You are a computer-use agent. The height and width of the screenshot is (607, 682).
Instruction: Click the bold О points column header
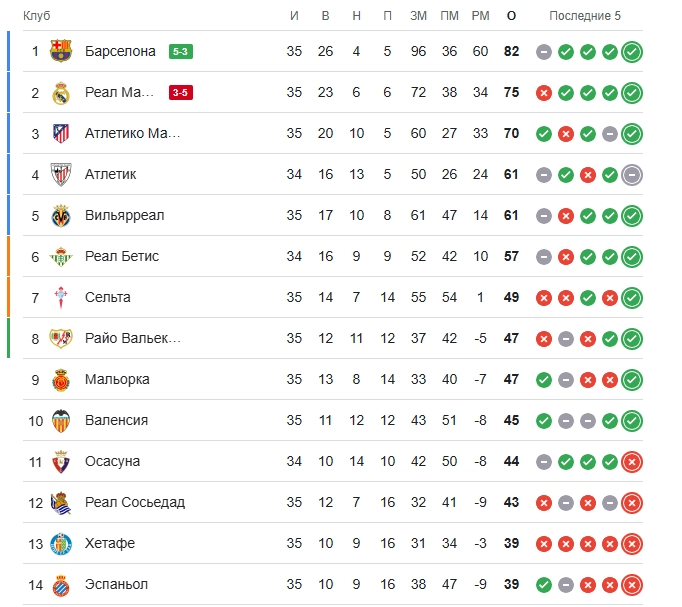click(512, 16)
